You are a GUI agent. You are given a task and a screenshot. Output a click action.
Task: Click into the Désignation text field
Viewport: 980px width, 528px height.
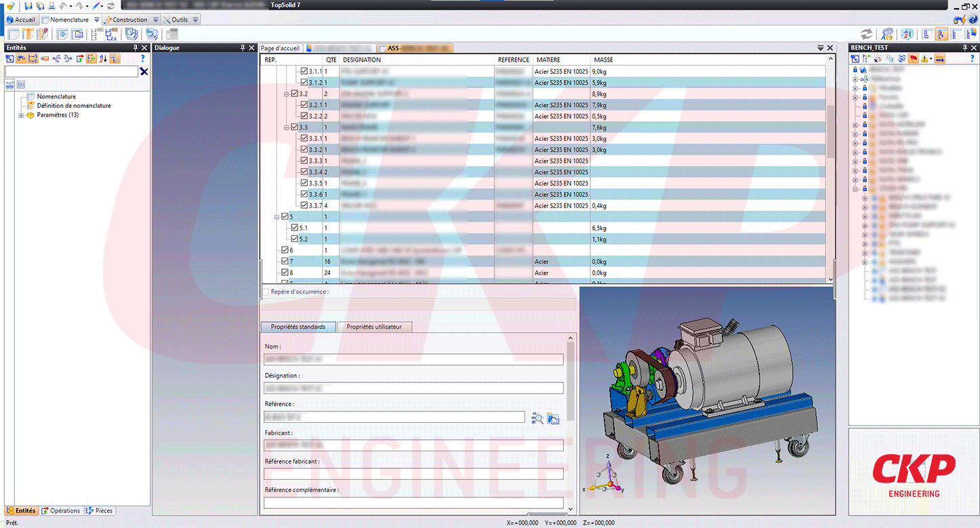[x=413, y=388]
